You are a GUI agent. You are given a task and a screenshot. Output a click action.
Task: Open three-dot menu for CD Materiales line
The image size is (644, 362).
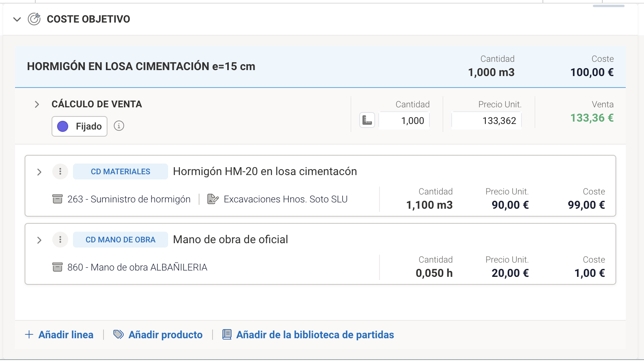(x=60, y=171)
